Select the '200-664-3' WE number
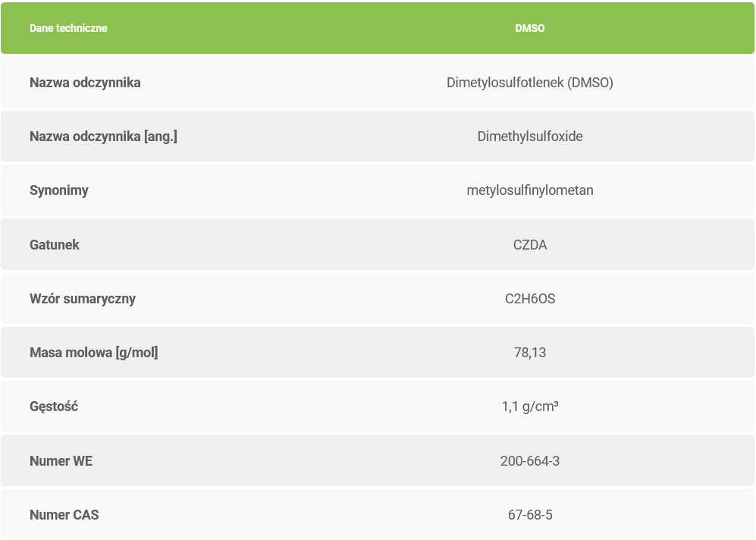 click(x=529, y=460)
